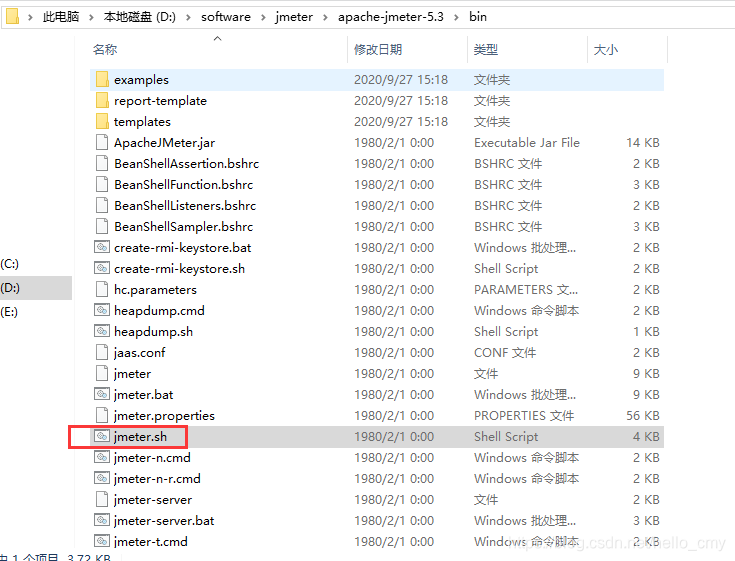Click the CONF 文件 type cell
Screen dimensions: 735x561
pos(505,352)
